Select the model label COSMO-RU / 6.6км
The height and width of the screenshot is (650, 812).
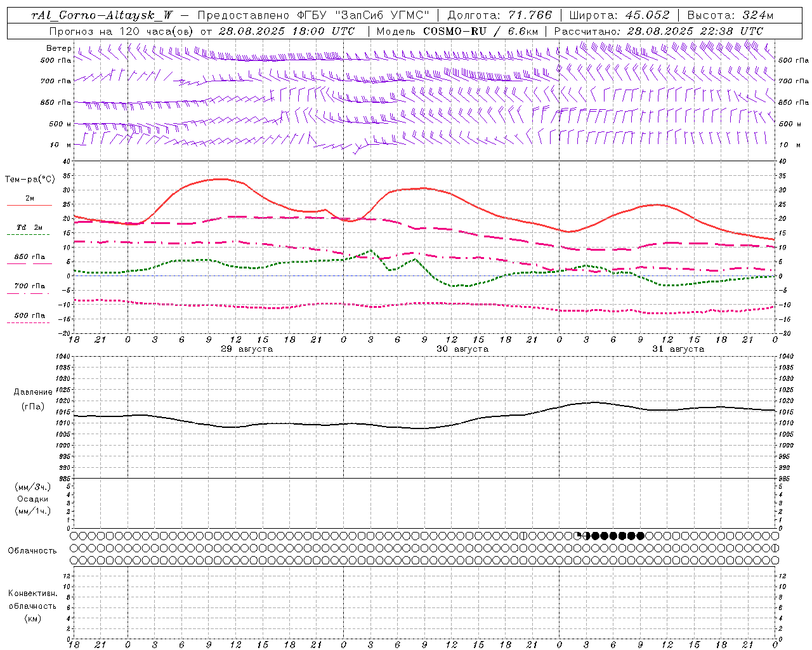(480, 31)
